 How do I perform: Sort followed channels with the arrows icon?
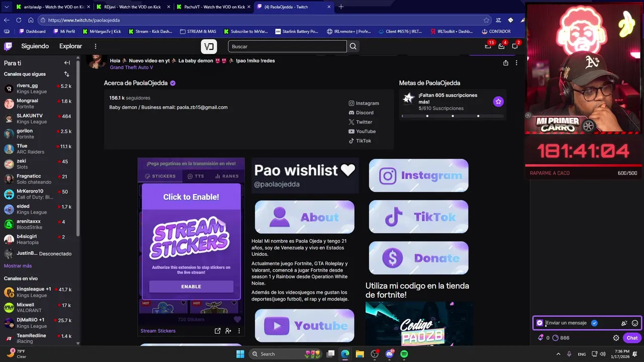coord(66,74)
